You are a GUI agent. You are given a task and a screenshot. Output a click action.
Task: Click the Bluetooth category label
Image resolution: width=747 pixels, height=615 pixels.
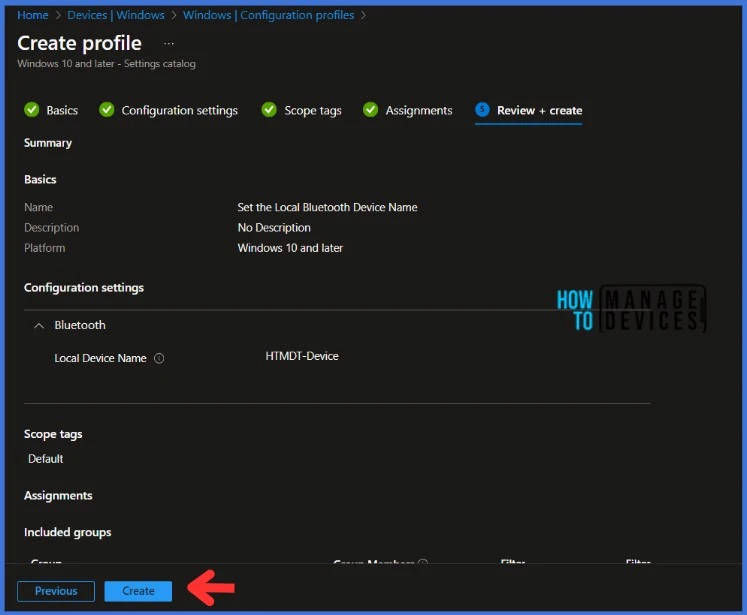point(80,325)
